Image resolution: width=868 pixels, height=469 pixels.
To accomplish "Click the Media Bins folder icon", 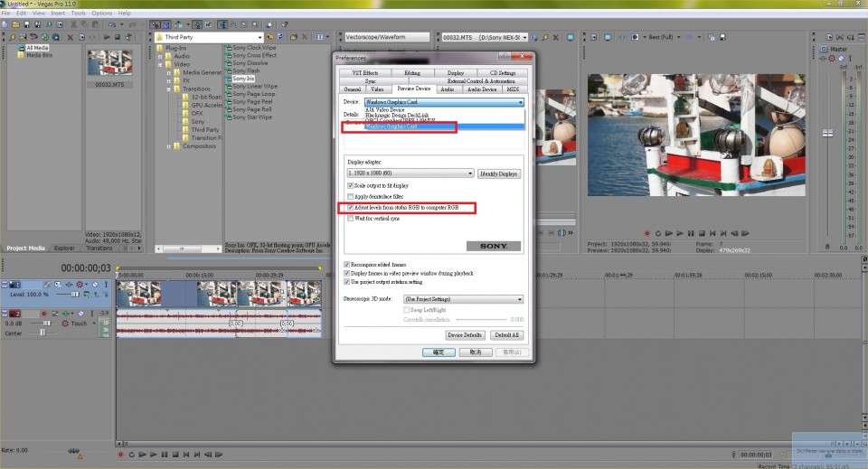I will pos(21,55).
